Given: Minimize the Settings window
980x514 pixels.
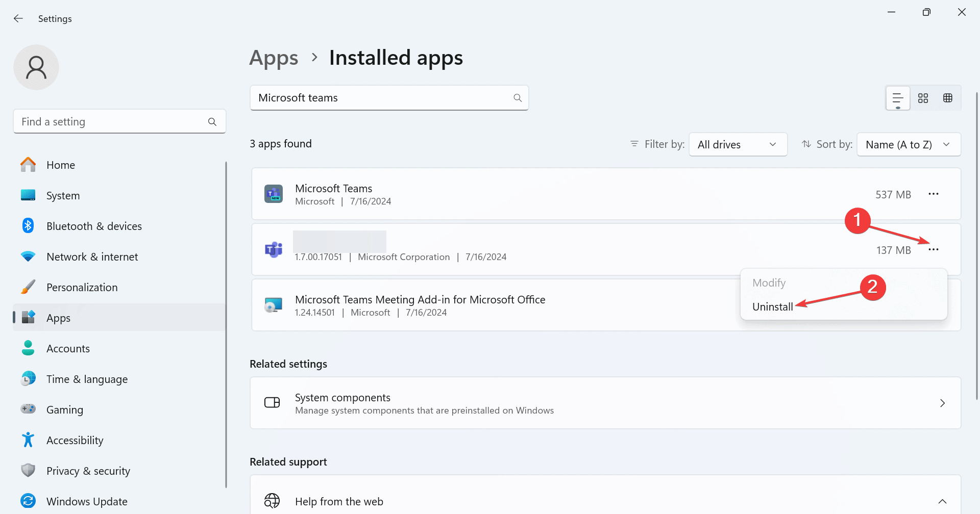Looking at the screenshot, I should [x=892, y=12].
